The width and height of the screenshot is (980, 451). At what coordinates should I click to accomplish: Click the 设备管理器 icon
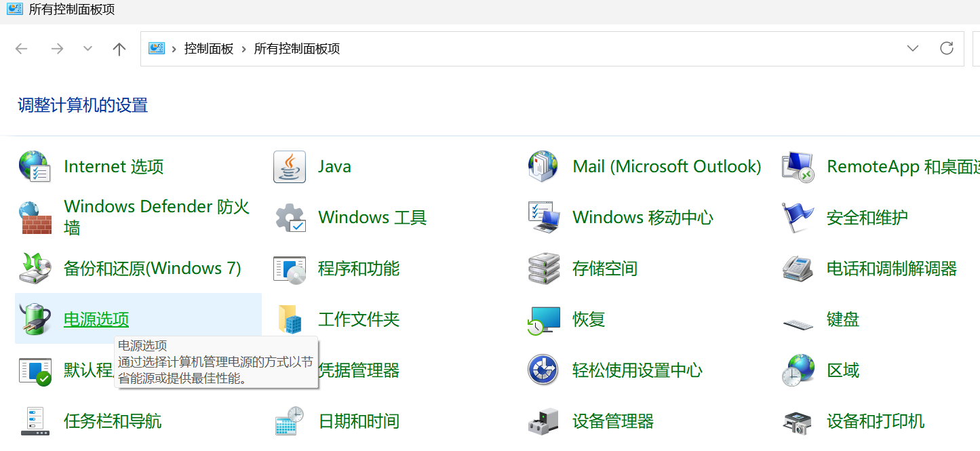(543, 421)
